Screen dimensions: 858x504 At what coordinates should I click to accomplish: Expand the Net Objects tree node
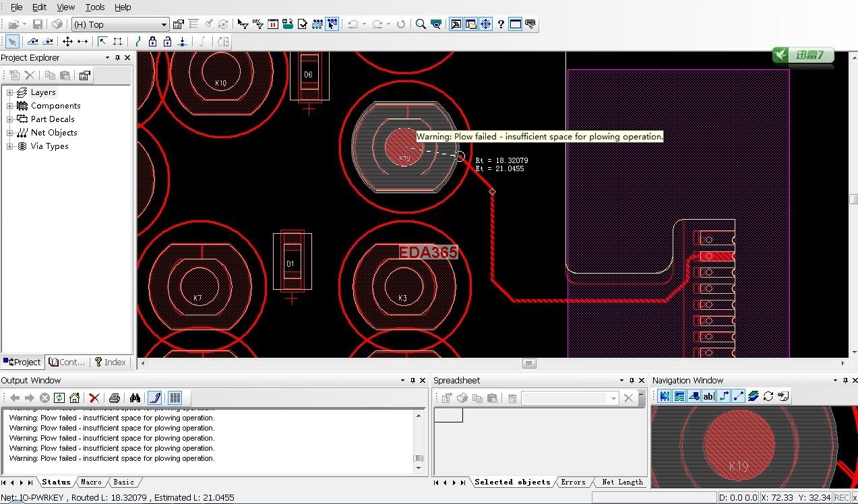pyautogui.click(x=10, y=133)
